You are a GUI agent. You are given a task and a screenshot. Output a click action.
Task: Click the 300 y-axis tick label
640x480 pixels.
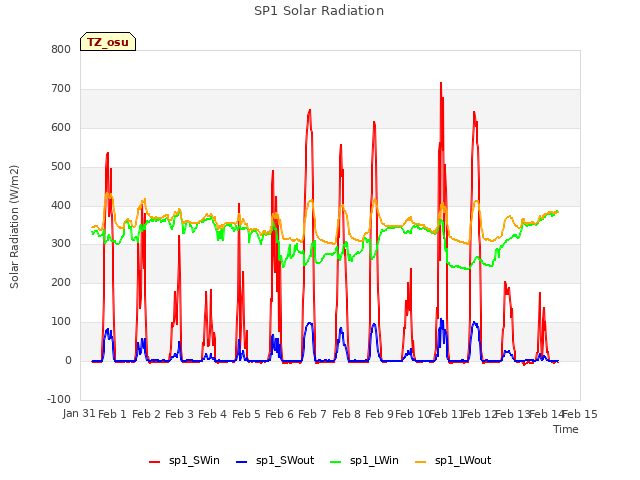[61, 244]
